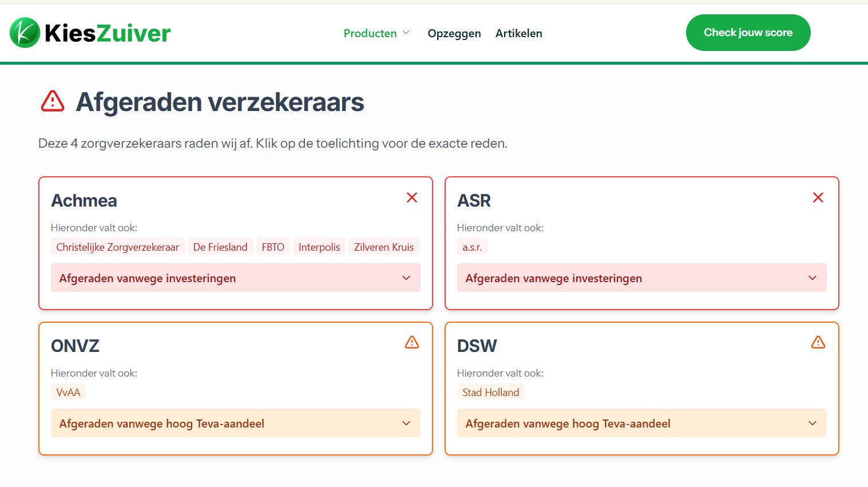Select the Christelijke Zorgverzekeraar tag
This screenshot has width=868, height=487.
[x=117, y=247]
